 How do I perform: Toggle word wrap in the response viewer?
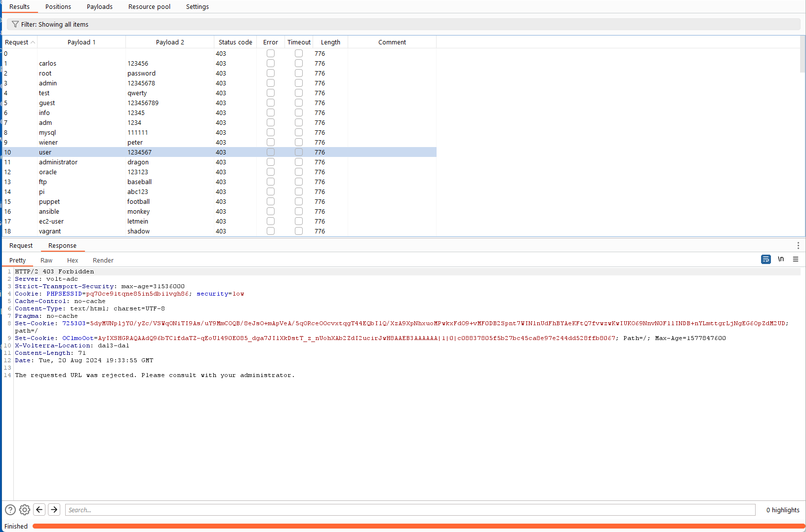click(766, 259)
